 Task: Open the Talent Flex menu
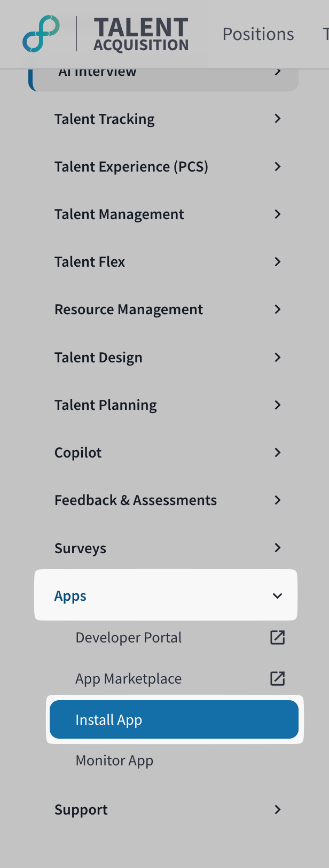(90, 262)
